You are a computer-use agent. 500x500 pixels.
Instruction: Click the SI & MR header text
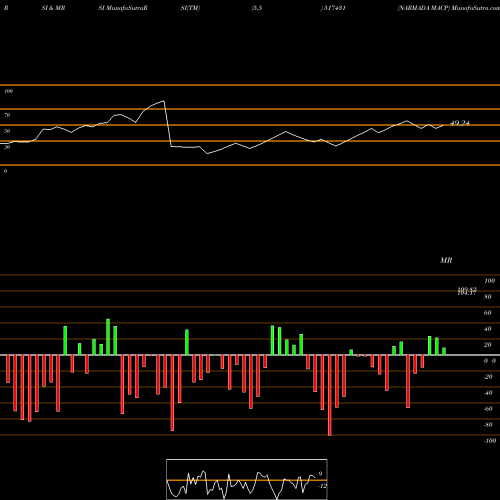pyautogui.click(x=53, y=8)
